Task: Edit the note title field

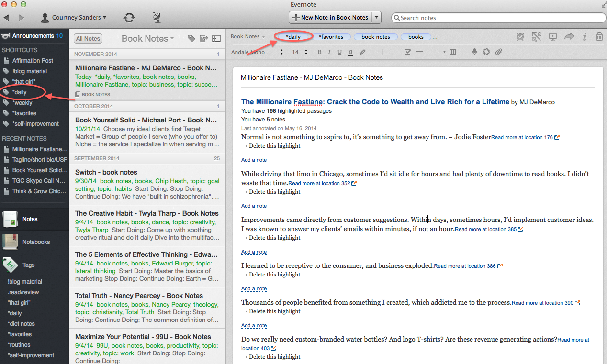Action: pos(417,77)
